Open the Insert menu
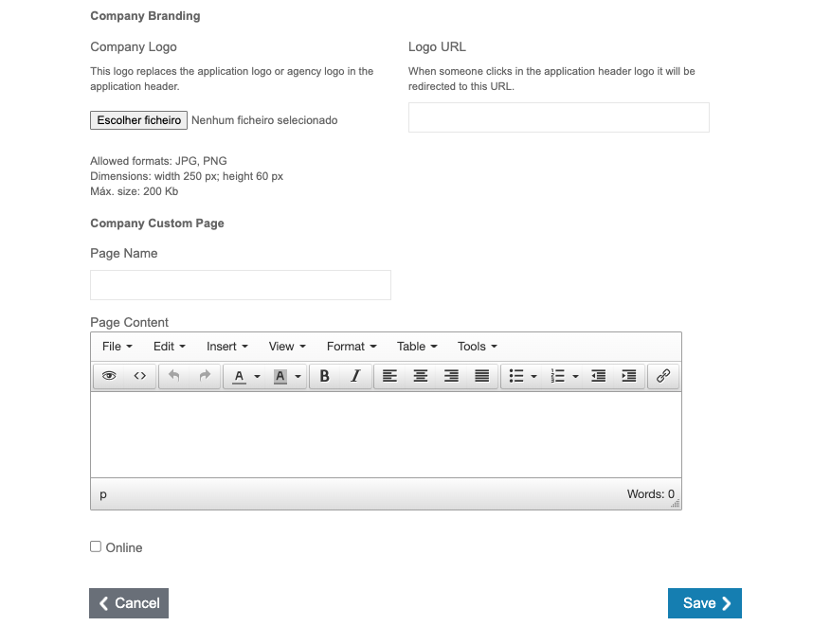This screenshot has height=644, width=831. pos(226,347)
